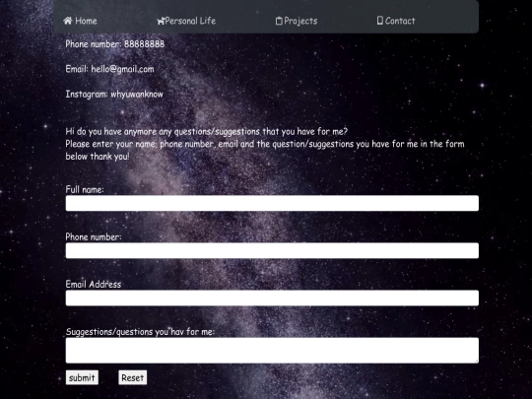Click the Reset button
Viewport: 532px width, 399px height.
[x=133, y=377]
